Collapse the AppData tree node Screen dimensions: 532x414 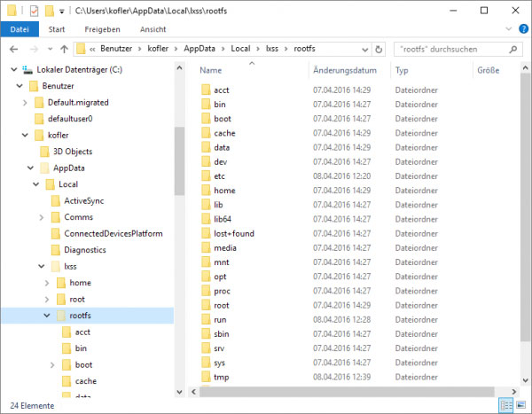click(30, 168)
